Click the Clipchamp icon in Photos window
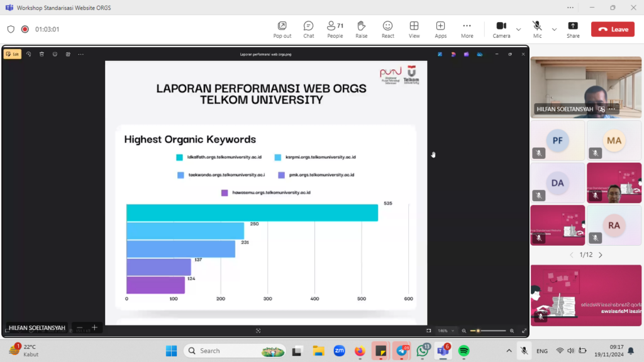644x362 pixels. [466, 54]
